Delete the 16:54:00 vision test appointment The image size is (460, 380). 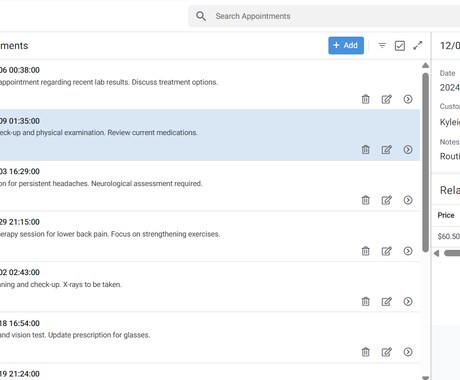[x=366, y=352]
